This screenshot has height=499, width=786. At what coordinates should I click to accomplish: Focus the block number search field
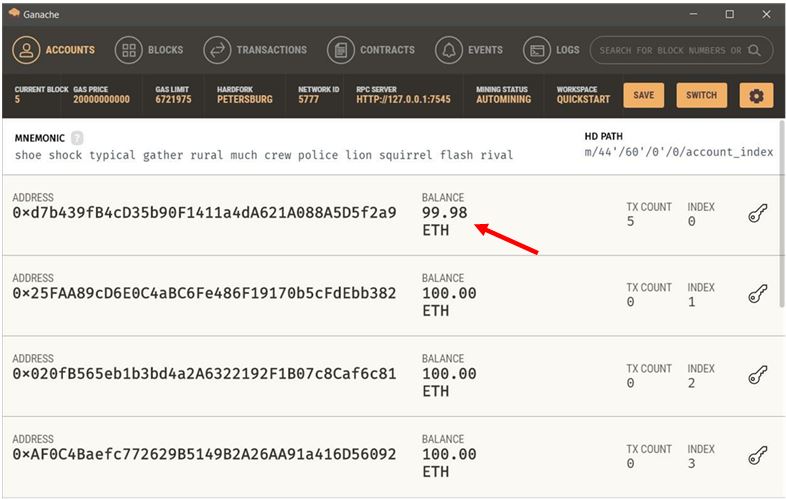[x=668, y=50]
